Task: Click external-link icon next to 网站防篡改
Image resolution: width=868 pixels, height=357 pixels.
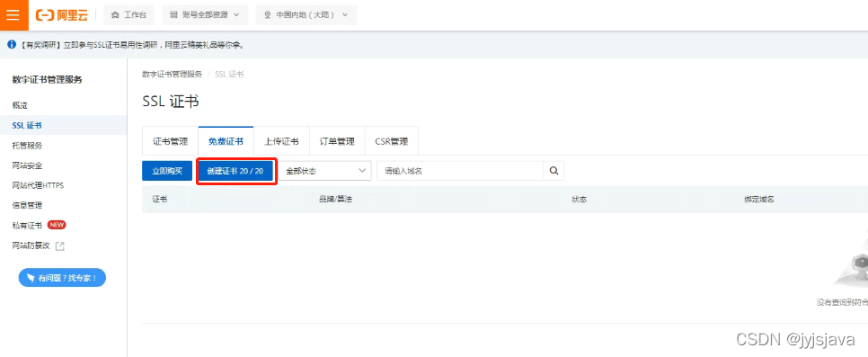Action: coord(60,246)
